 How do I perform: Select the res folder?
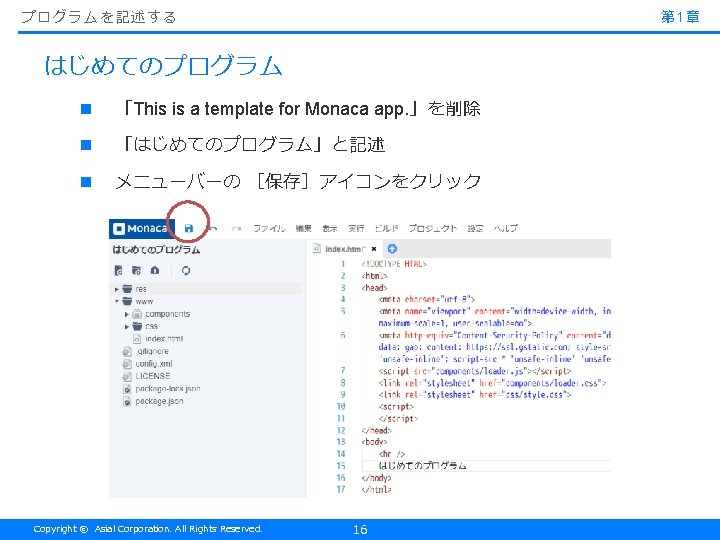coord(141,289)
